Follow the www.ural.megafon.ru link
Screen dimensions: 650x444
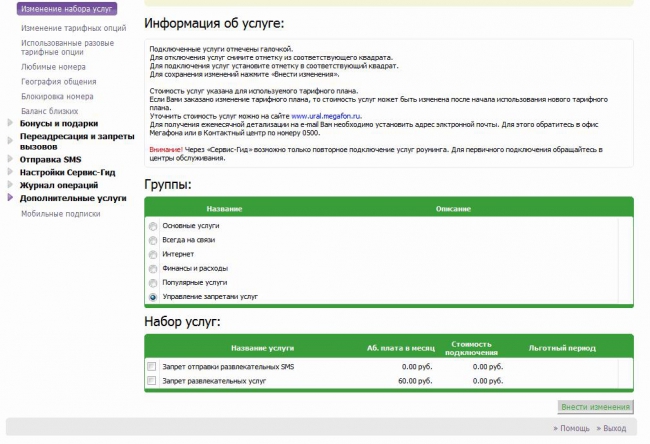point(326,116)
